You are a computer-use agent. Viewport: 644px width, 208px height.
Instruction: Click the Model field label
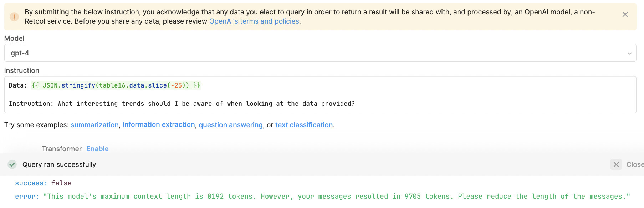pyautogui.click(x=14, y=39)
